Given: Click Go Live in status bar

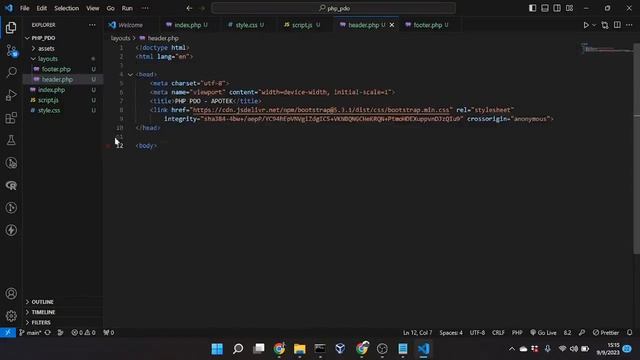Looking at the screenshot, I should pos(543,333).
